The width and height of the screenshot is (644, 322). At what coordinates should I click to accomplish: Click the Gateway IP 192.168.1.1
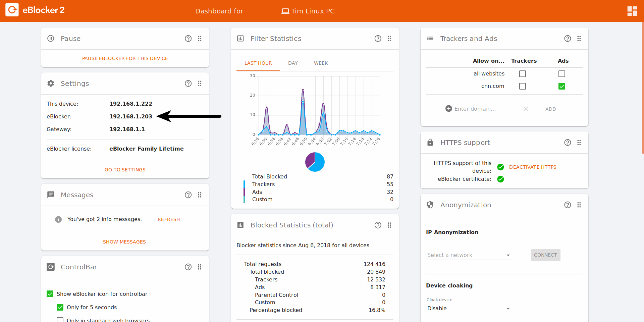coord(127,129)
